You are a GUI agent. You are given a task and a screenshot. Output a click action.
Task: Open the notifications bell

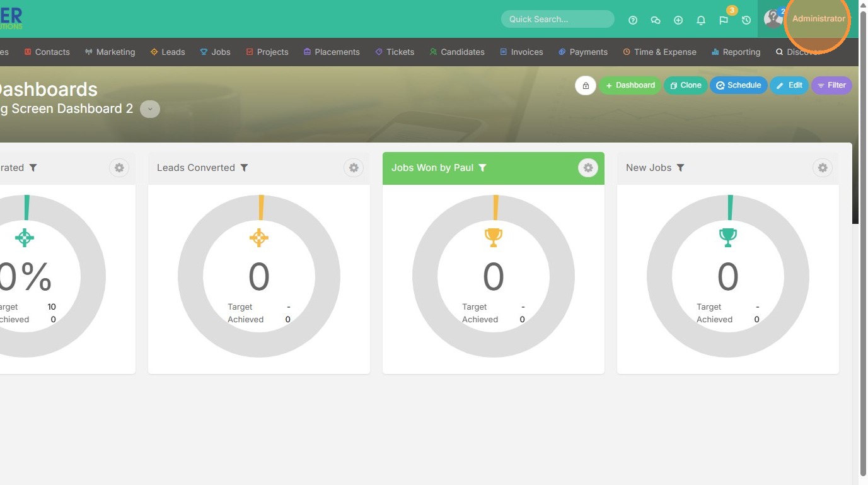701,20
